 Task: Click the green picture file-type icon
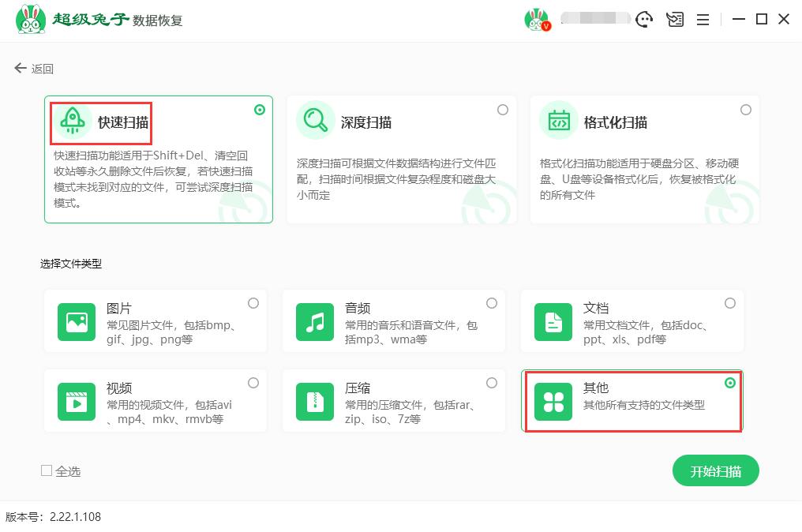pyautogui.click(x=77, y=322)
